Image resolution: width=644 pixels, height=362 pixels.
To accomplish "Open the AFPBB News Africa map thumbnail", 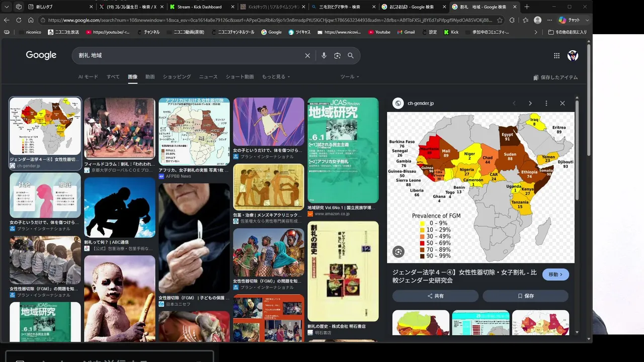I will point(194,132).
